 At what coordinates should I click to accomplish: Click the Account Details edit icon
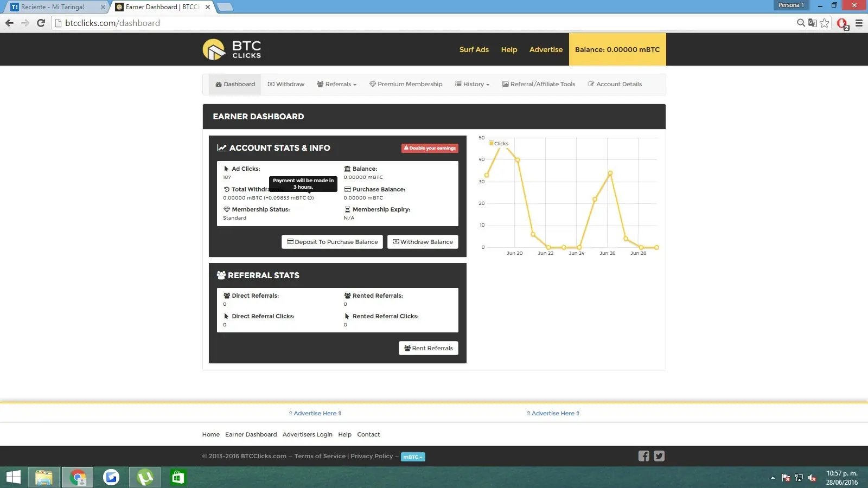(591, 84)
